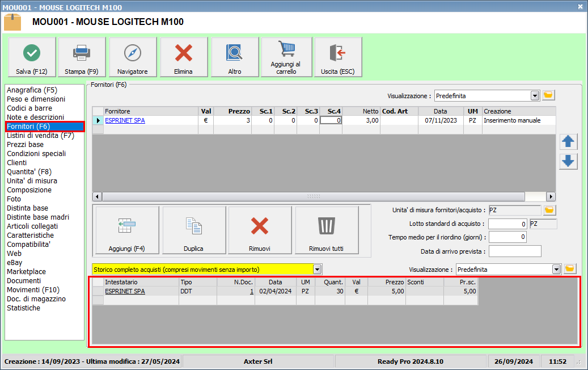The height and width of the screenshot is (370, 588).
Task: Open eBay section in sidebar
Action: (x=15, y=262)
